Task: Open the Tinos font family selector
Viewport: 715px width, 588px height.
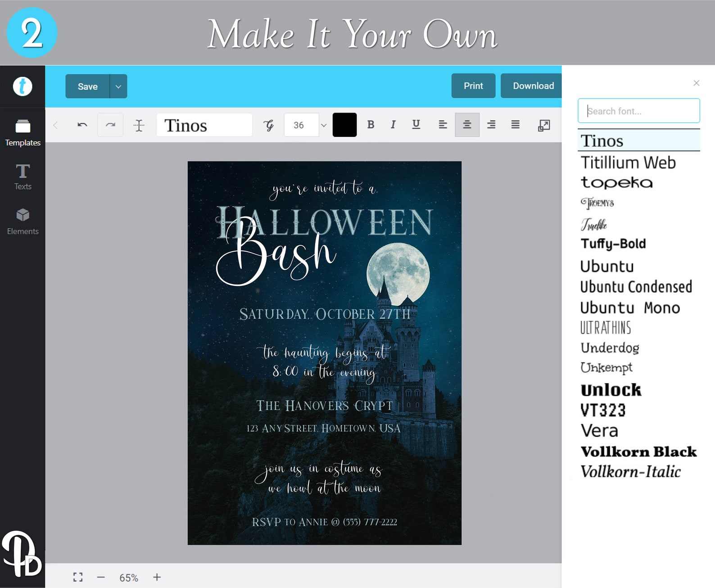Action: 204,125
